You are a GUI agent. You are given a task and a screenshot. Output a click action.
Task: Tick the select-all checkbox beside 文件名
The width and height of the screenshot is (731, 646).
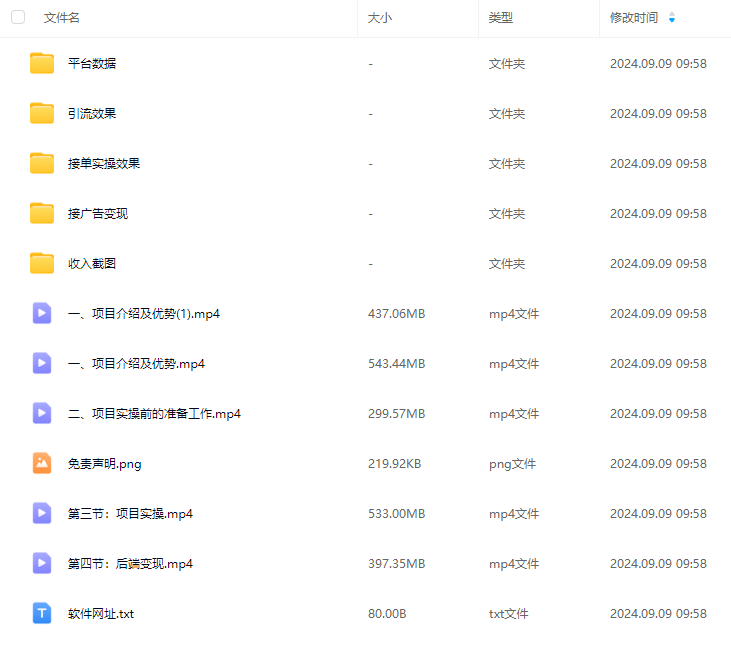point(18,17)
